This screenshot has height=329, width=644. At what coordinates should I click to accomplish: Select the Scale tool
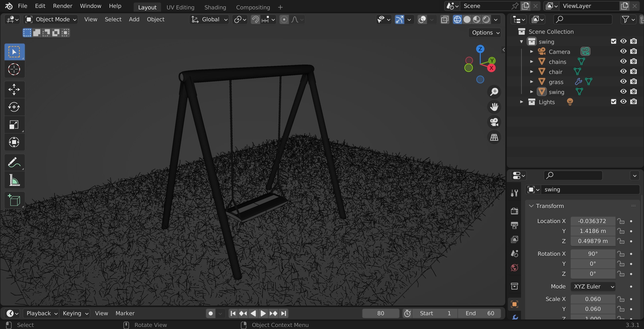[x=14, y=125]
